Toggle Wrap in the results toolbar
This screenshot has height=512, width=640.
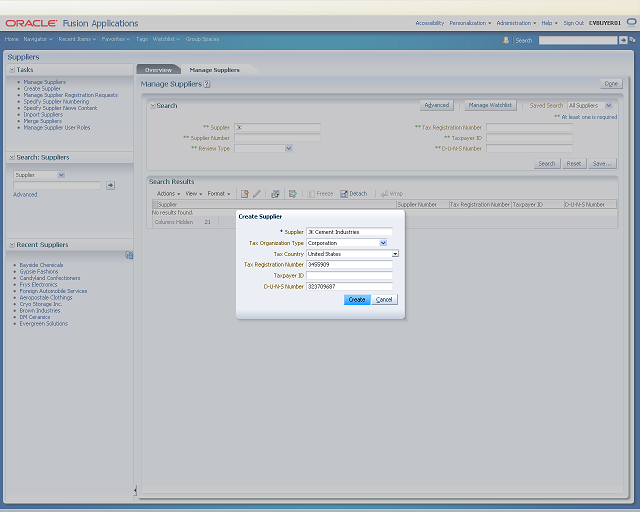392,194
